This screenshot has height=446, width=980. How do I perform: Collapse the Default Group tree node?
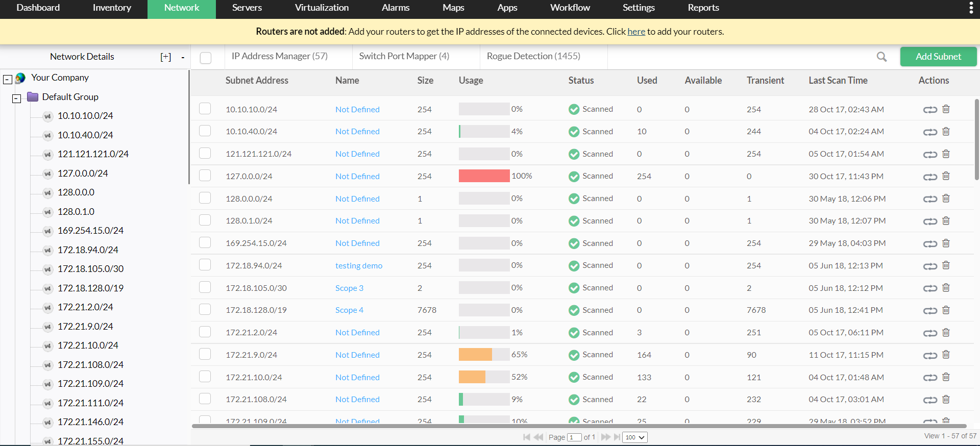tap(17, 98)
